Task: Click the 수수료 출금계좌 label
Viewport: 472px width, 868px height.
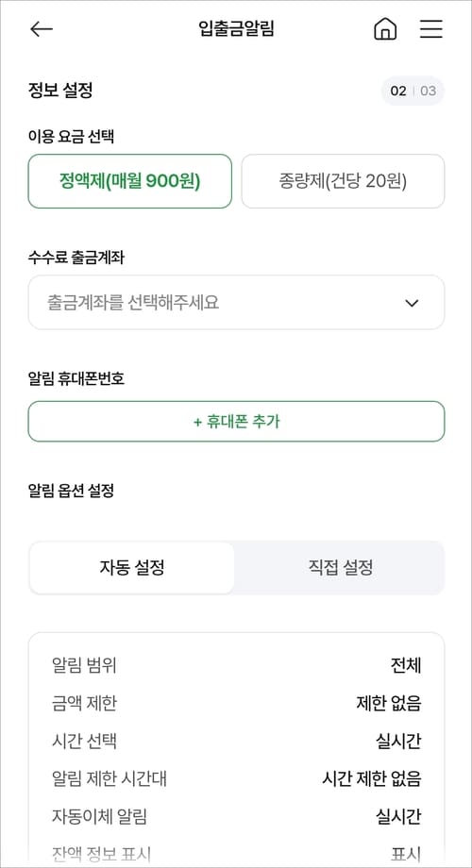Action: (x=76, y=258)
